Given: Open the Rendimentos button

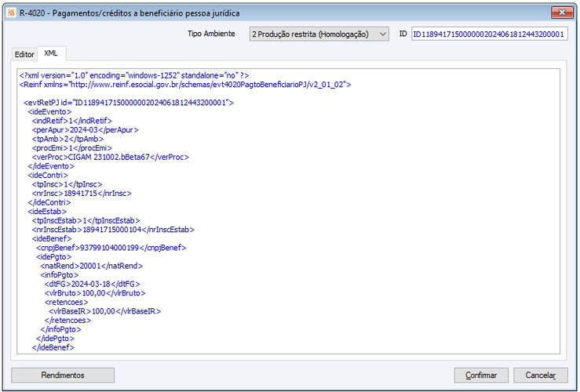Looking at the screenshot, I should click(x=63, y=375).
